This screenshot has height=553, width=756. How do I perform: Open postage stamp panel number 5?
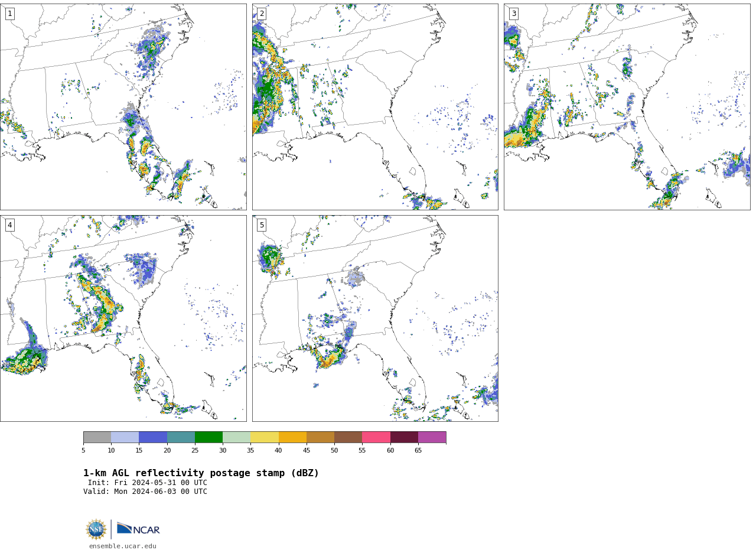tap(375, 318)
